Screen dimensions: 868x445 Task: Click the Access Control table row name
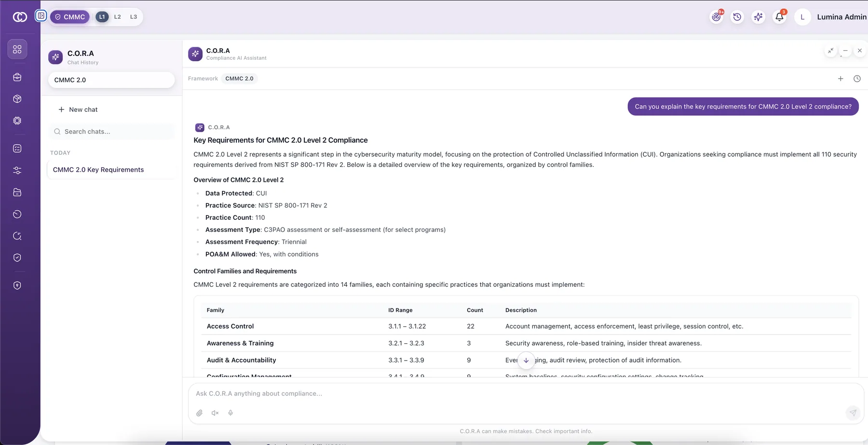click(x=230, y=326)
